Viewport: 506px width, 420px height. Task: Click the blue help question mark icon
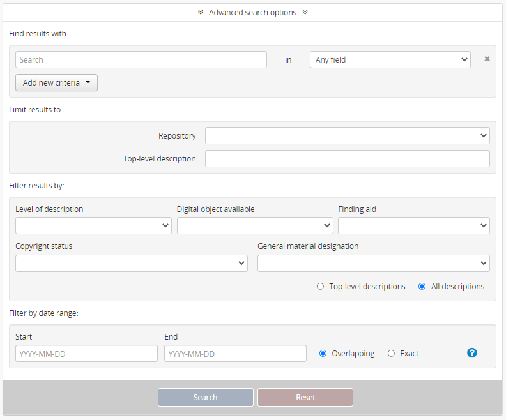click(x=472, y=353)
